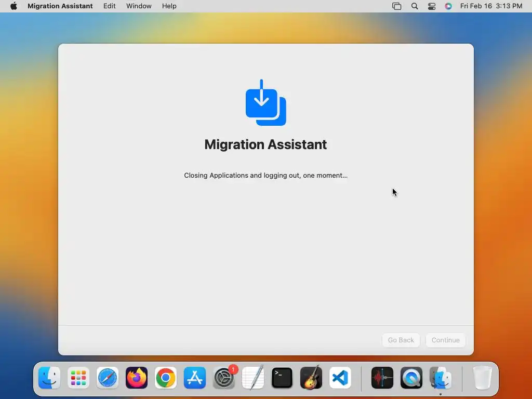Click the date and time in menu bar
This screenshot has width=532, height=399.
(491, 6)
